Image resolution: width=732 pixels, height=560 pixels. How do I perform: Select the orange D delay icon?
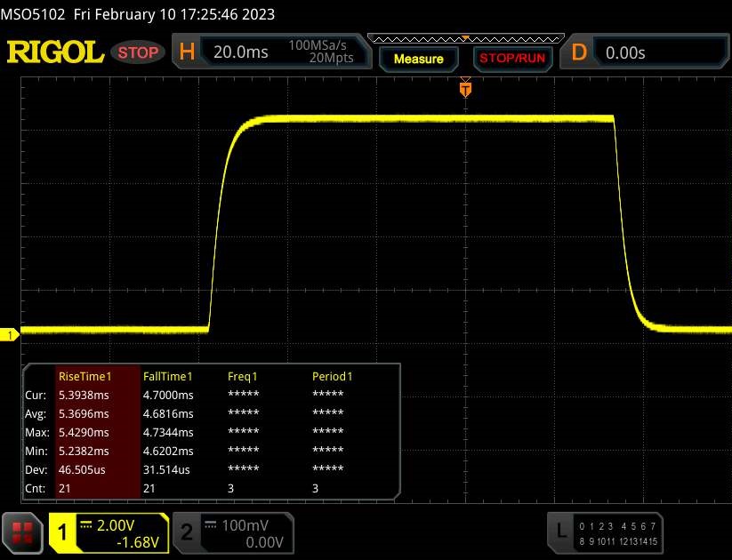coord(579,52)
